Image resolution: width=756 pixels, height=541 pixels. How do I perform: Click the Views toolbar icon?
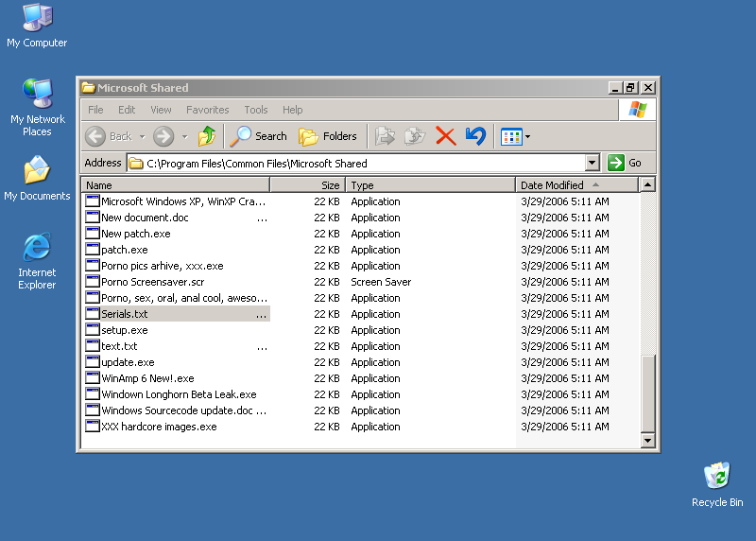coord(511,137)
